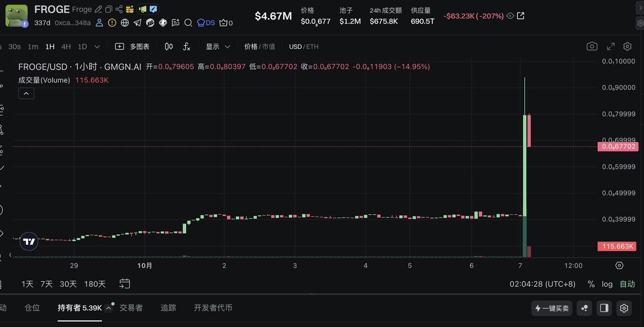Set the chart range to 1天
The height and width of the screenshot is (327, 644).
tap(27, 284)
